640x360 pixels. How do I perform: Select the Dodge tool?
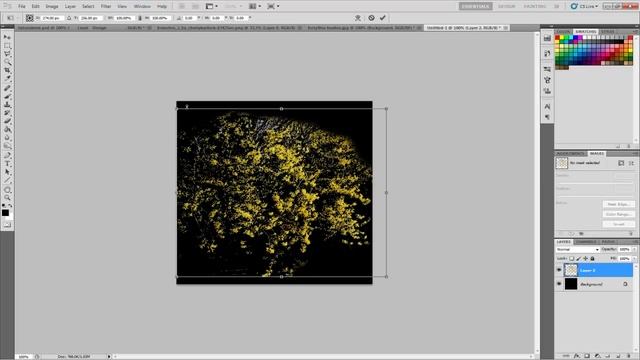click(x=7, y=146)
